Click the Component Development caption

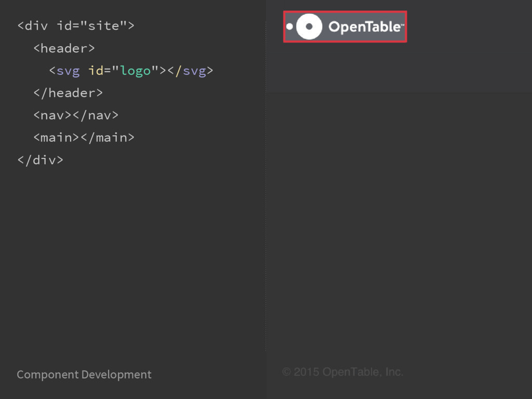84,375
